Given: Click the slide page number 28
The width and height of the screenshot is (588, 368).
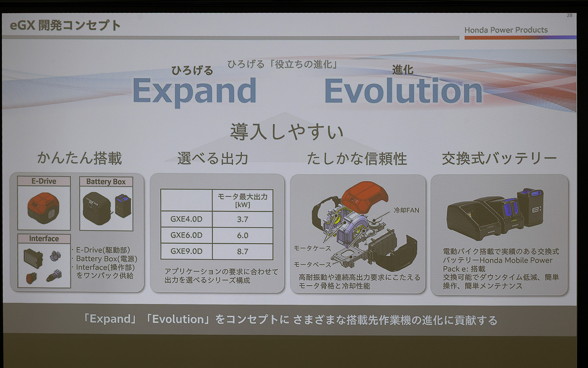Looking at the screenshot, I should coord(569,15).
